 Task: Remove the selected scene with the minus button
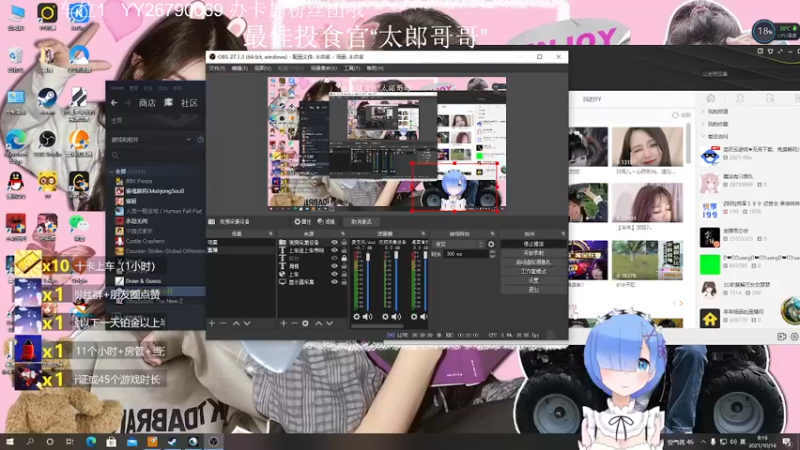point(223,323)
